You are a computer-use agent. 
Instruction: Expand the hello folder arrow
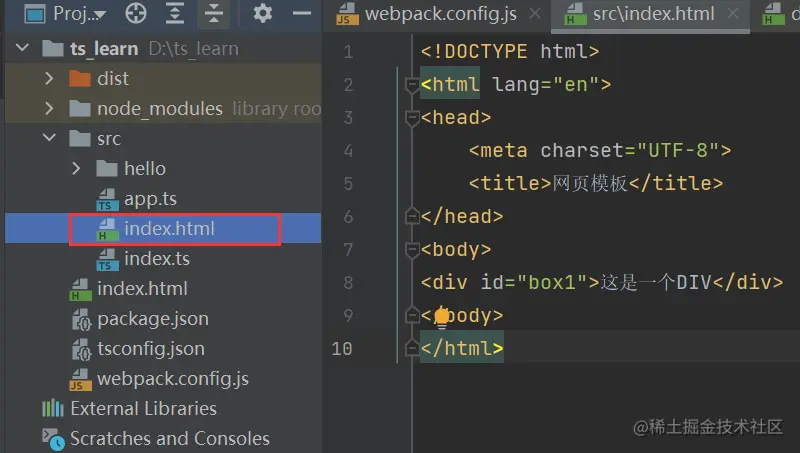tap(76, 168)
